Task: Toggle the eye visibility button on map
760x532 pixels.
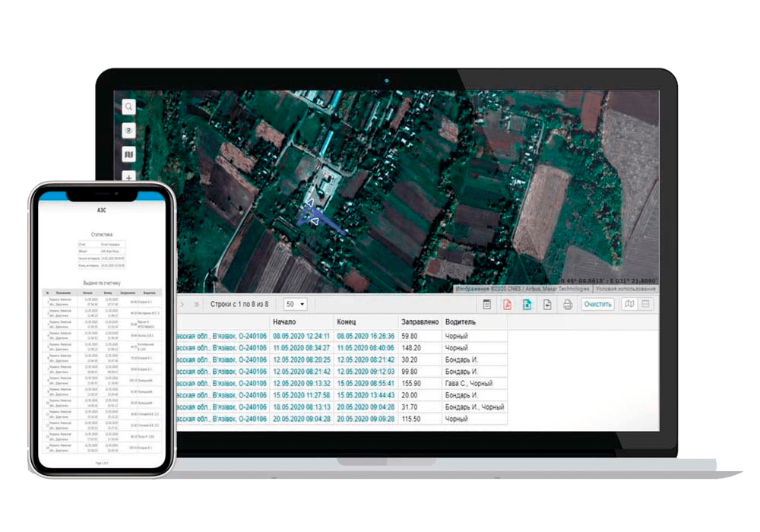Action: point(129,131)
